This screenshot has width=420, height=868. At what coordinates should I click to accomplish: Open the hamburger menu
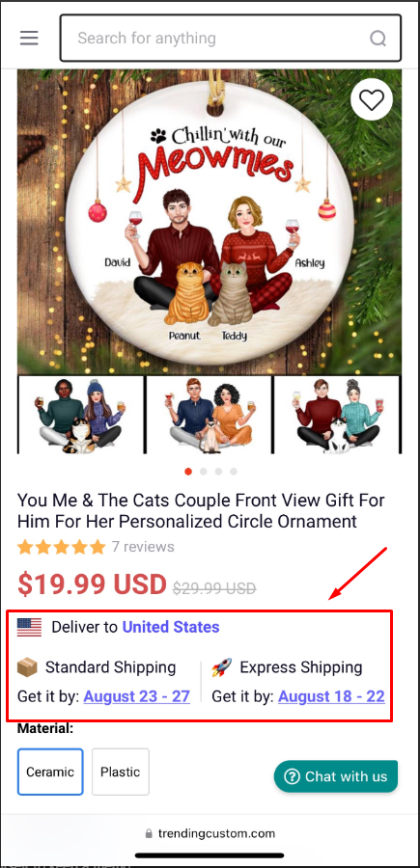[x=29, y=38]
